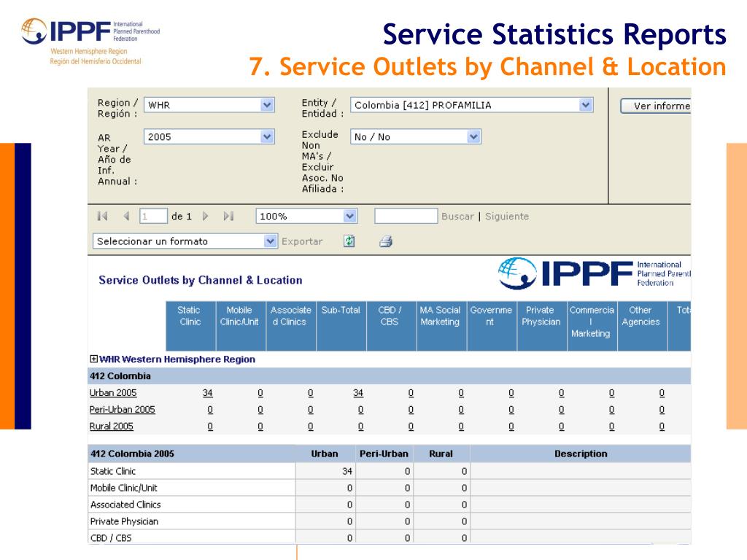747x560 pixels.
Task: Click the Static Clinic column header
Action: pos(190,326)
